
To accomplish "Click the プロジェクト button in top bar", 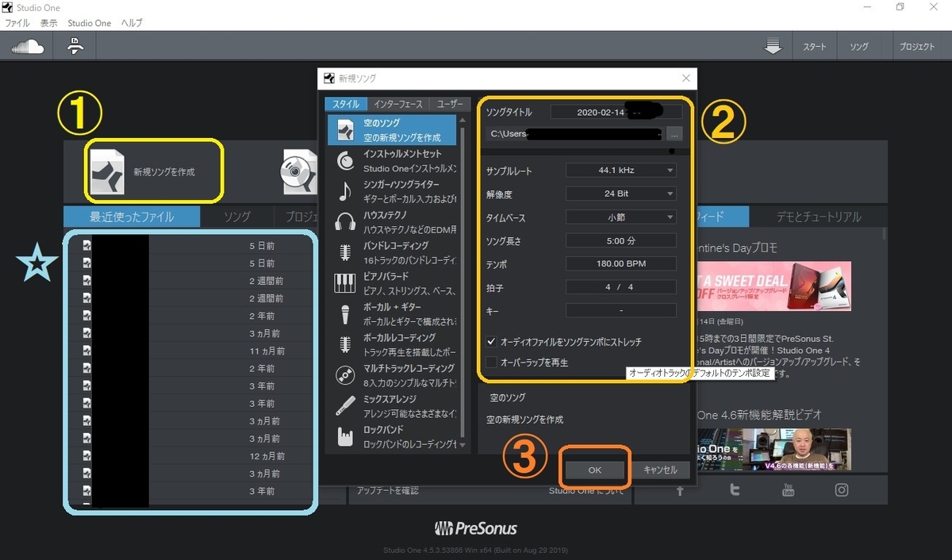I will point(917,47).
